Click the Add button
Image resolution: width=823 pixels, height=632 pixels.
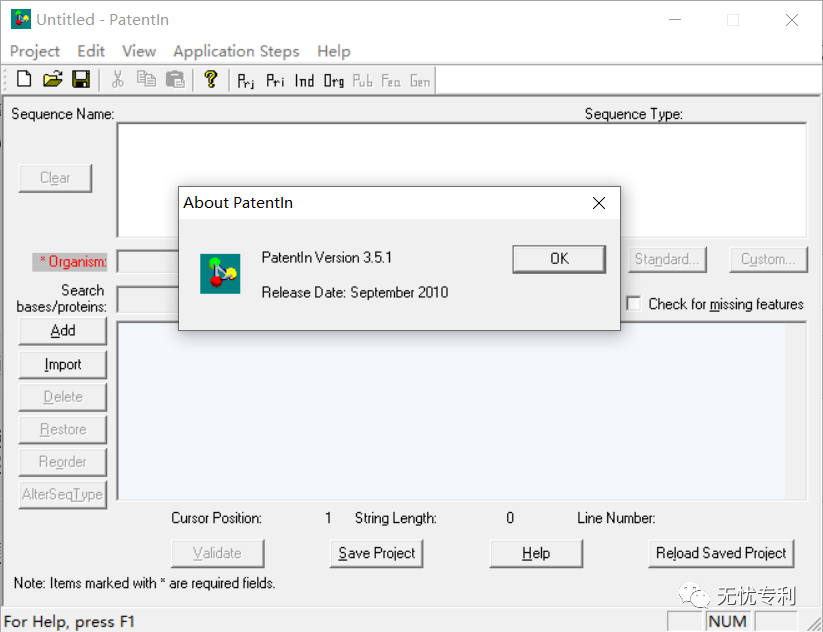62,331
